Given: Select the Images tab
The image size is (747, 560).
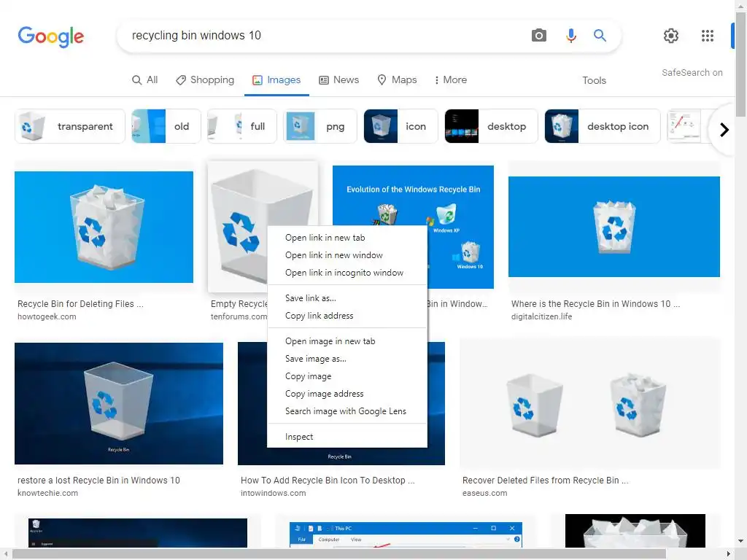Looking at the screenshot, I should click(x=276, y=80).
